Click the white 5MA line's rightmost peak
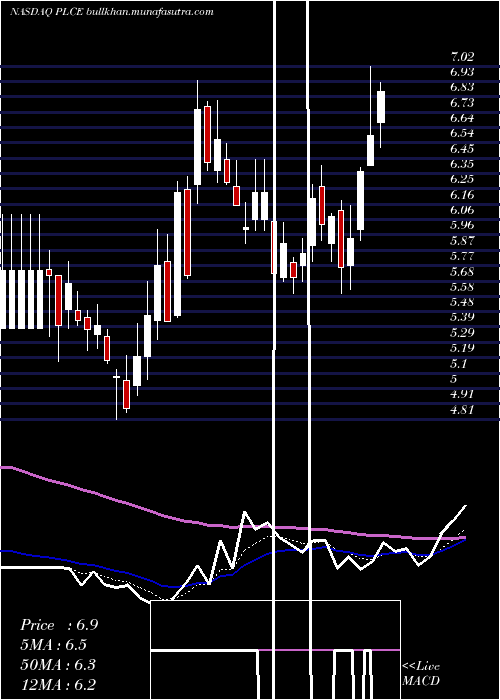 (466, 506)
